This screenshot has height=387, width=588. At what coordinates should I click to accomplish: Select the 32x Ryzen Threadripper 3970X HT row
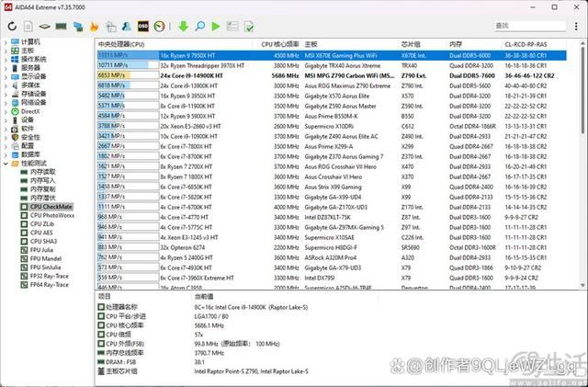[x=332, y=65]
